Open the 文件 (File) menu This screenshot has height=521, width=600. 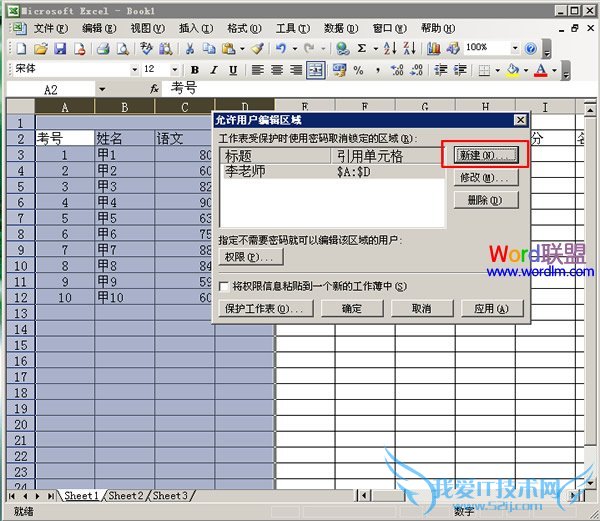point(51,28)
